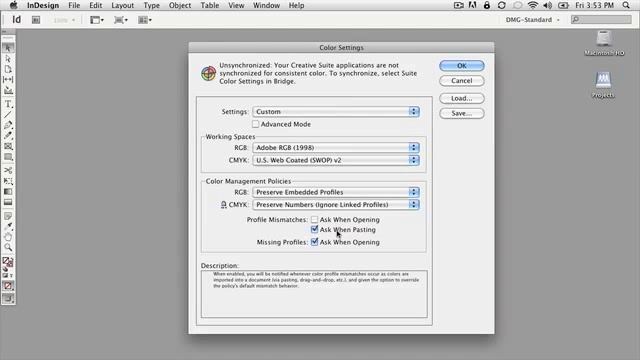Open the View Options dropdown in application bar
Viewport: 640px width, 360px height.
97,20
